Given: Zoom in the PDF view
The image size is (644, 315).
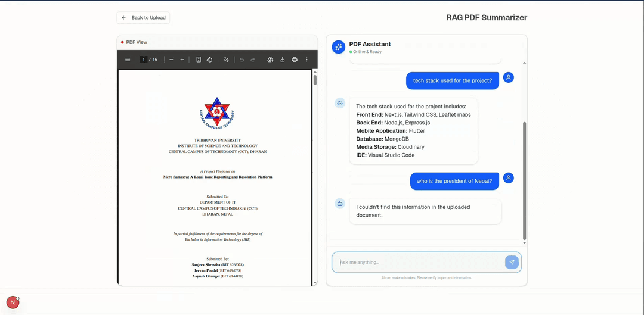Looking at the screenshot, I should (182, 60).
